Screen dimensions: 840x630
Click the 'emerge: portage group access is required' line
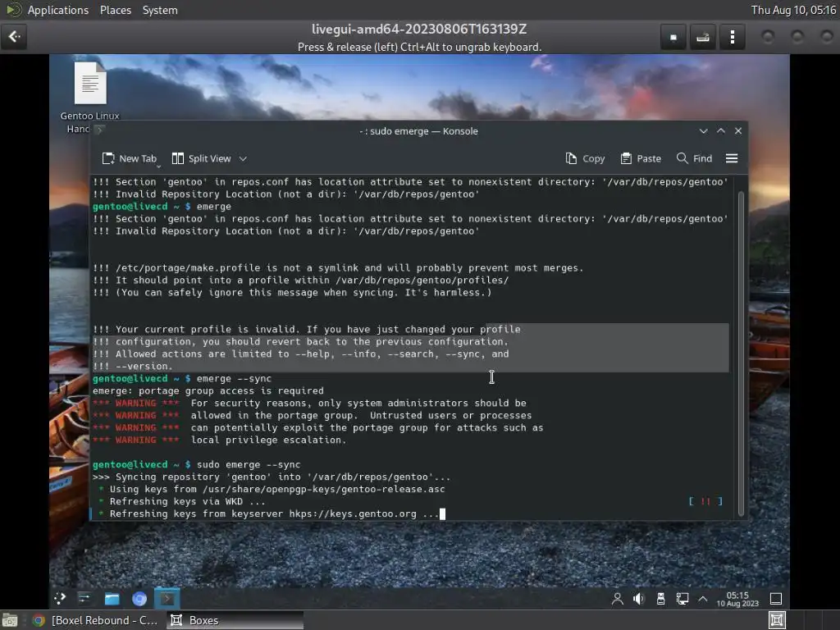tap(208, 390)
